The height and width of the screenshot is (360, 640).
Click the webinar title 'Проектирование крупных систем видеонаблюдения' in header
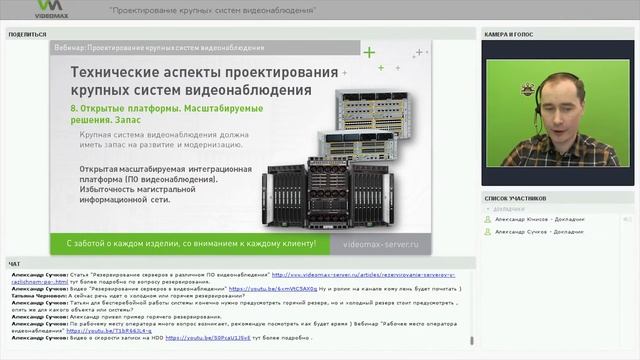click(212, 10)
